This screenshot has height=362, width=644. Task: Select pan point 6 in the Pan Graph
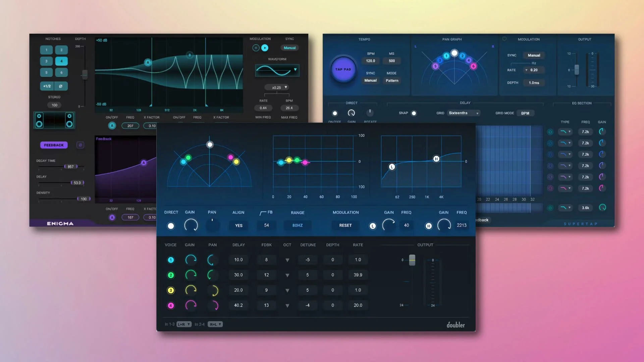473,66
